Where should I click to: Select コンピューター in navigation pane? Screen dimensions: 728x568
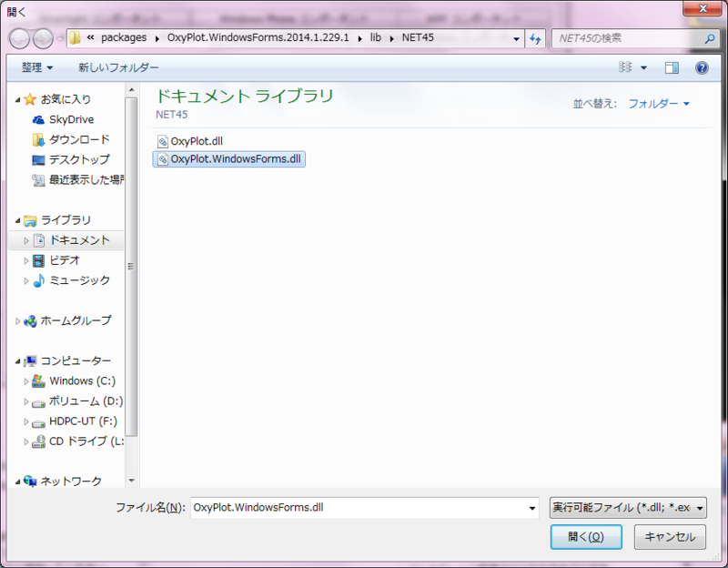click(76, 360)
